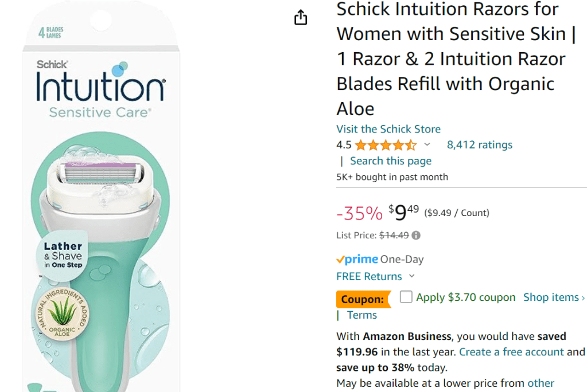Image resolution: width=587 pixels, height=392 pixels.
Task: Tick the Apply $3.70 coupon checkbox
Action: pyautogui.click(x=406, y=297)
